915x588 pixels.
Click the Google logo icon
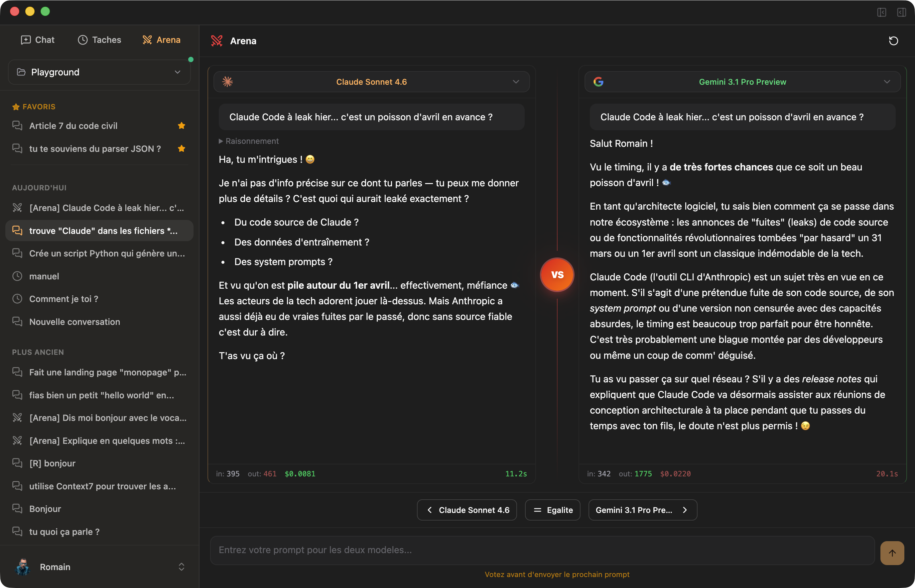(x=598, y=82)
